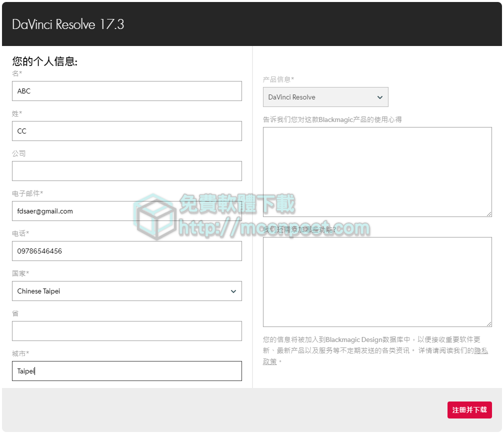Click the 产品信息 field label
The height and width of the screenshot is (434, 504).
click(278, 79)
